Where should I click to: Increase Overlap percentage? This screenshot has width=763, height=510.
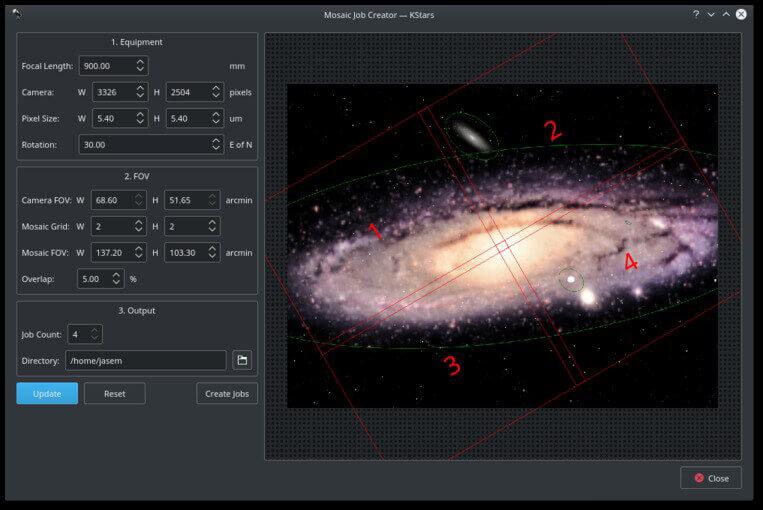(x=116, y=275)
